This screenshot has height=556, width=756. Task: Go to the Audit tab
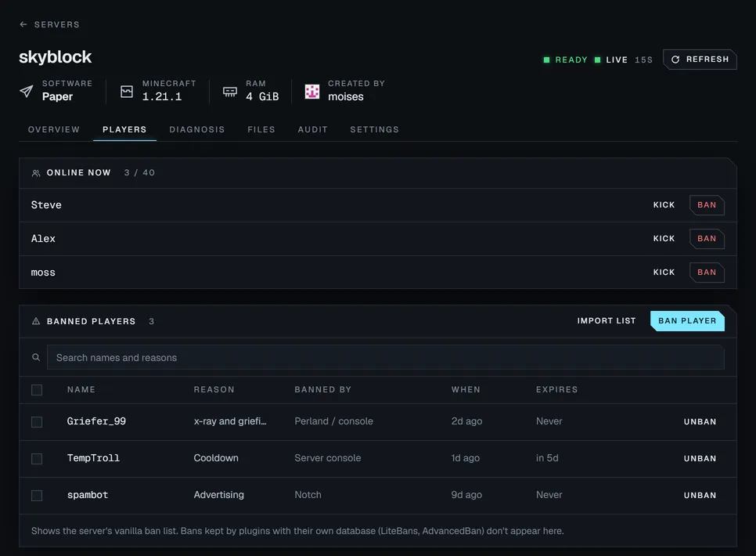coord(312,129)
